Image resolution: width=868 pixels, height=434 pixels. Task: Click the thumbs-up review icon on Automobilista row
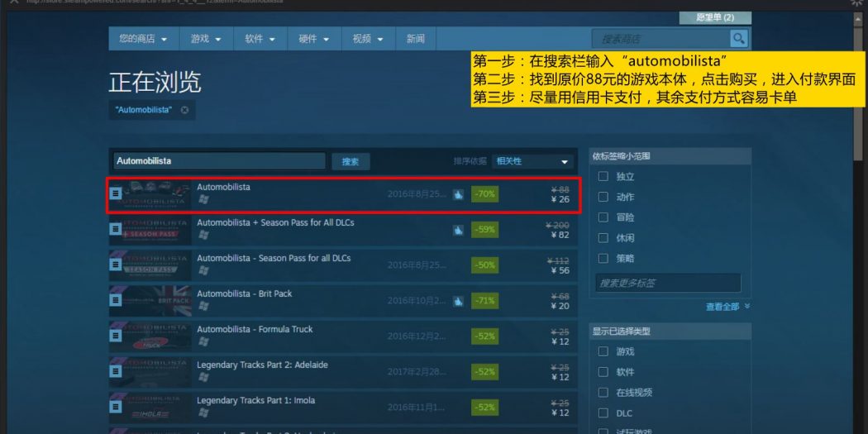point(458,194)
